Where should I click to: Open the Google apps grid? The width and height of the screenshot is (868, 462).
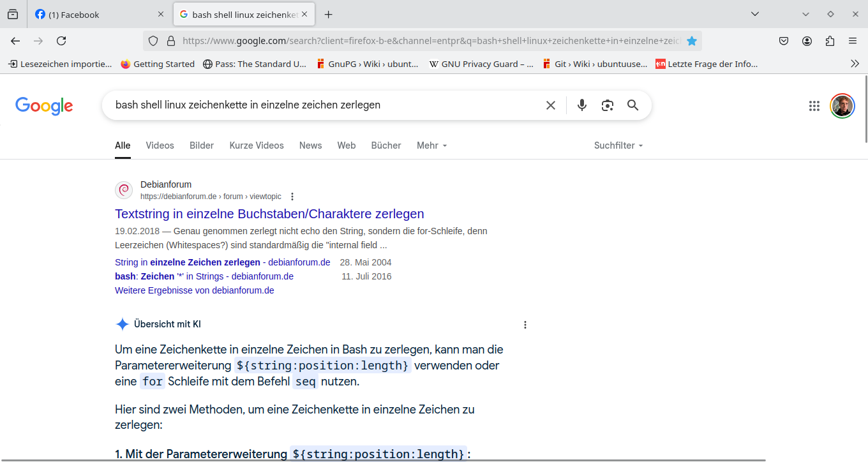pos(814,106)
